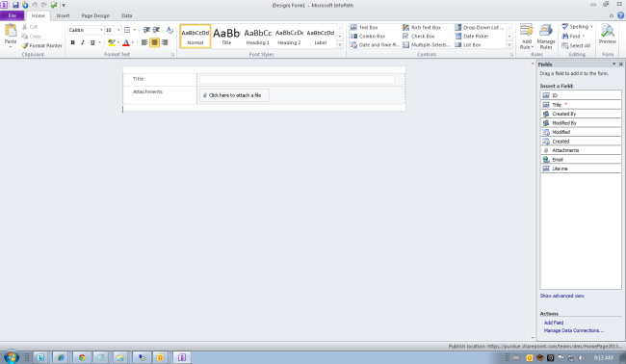Expand the Font Styles gallery
The height and width of the screenshot is (364, 626).
[x=340, y=45]
